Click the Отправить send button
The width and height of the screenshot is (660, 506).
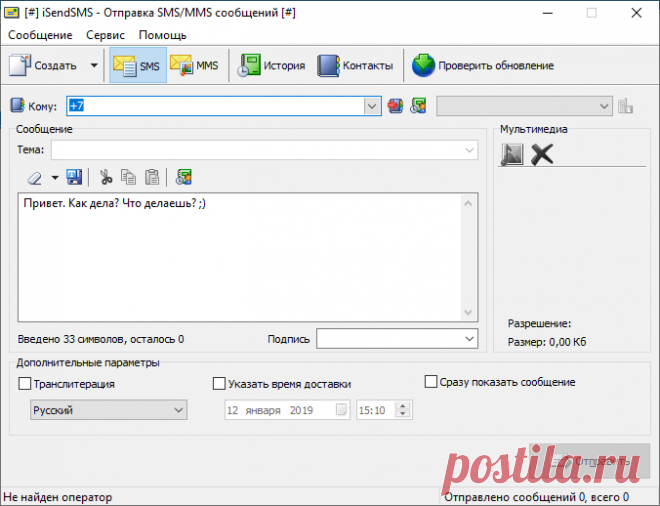pyautogui.click(x=589, y=461)
